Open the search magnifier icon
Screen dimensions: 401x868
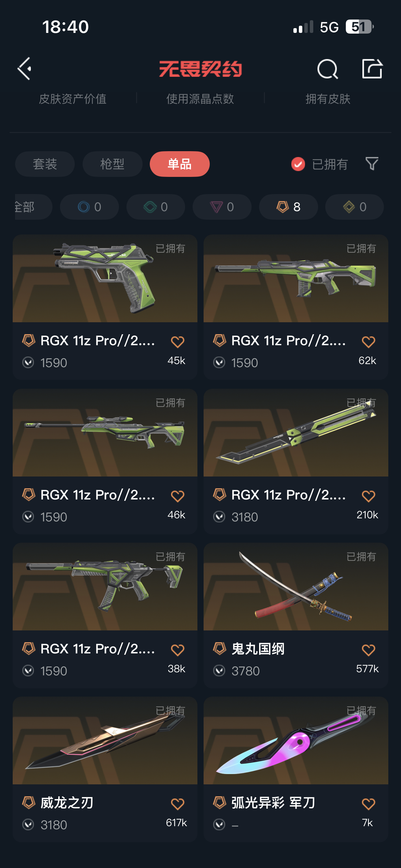(x=328, y=69)
